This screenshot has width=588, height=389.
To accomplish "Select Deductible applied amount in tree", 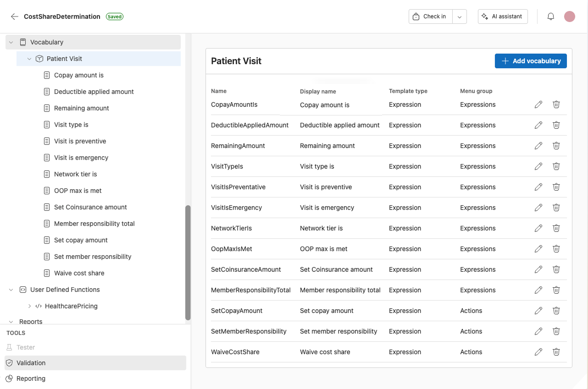I will (x=94, y=92).
